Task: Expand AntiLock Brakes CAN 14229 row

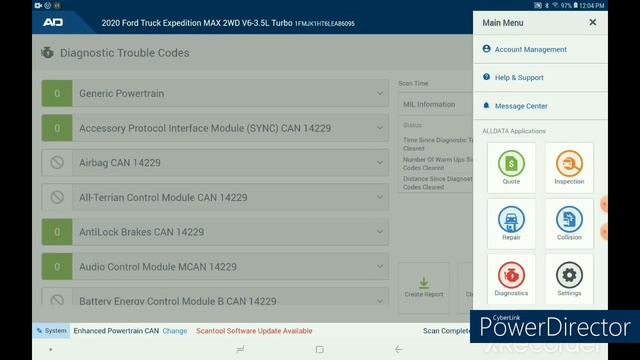Action: (215, 232)
